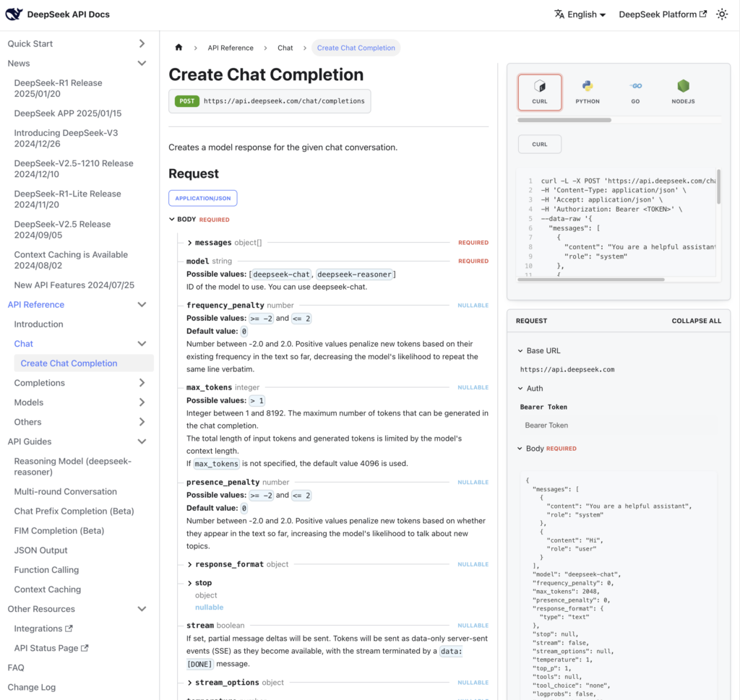Viewport: 740px width, 700px height.
Task: Click external link icon beside API Status Page
Action: pyautogui.click(x=85, y=648)
